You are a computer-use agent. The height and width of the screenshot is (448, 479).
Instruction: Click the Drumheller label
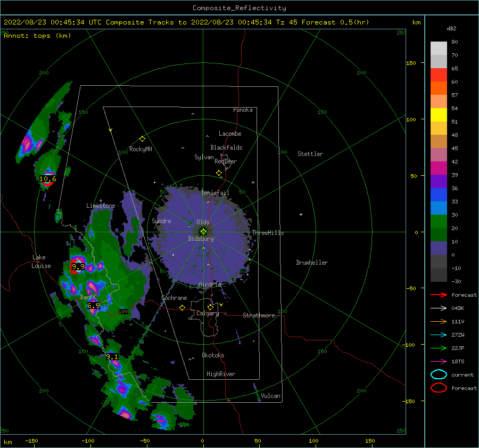(312, 263)
